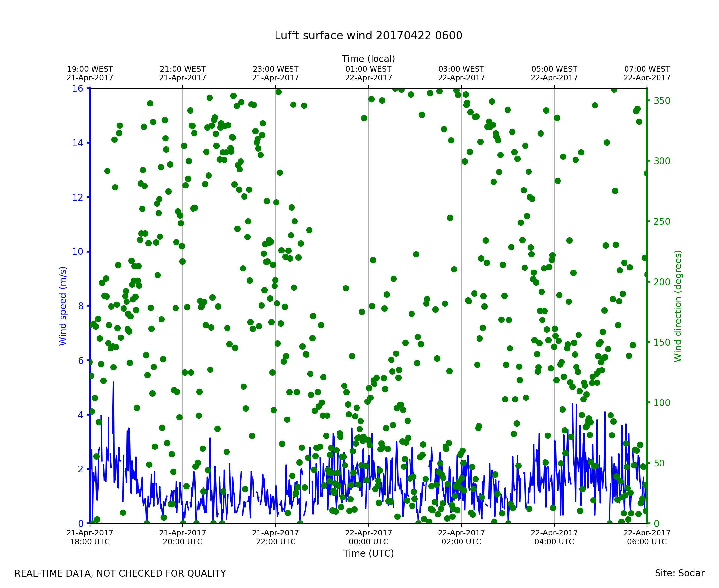Click the plot title 'Lufft surface wind 20170422 0600'
This screenshot has width=719, height=588.
368,36
